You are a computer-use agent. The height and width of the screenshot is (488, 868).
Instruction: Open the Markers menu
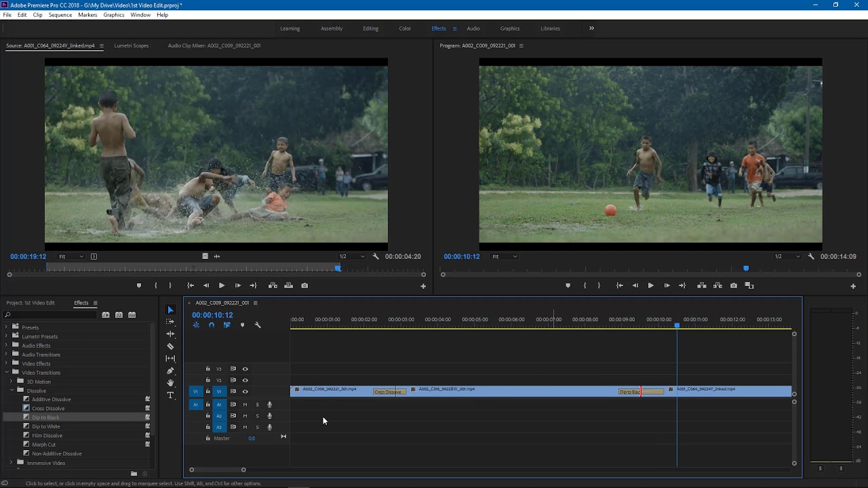pos(87,15)
